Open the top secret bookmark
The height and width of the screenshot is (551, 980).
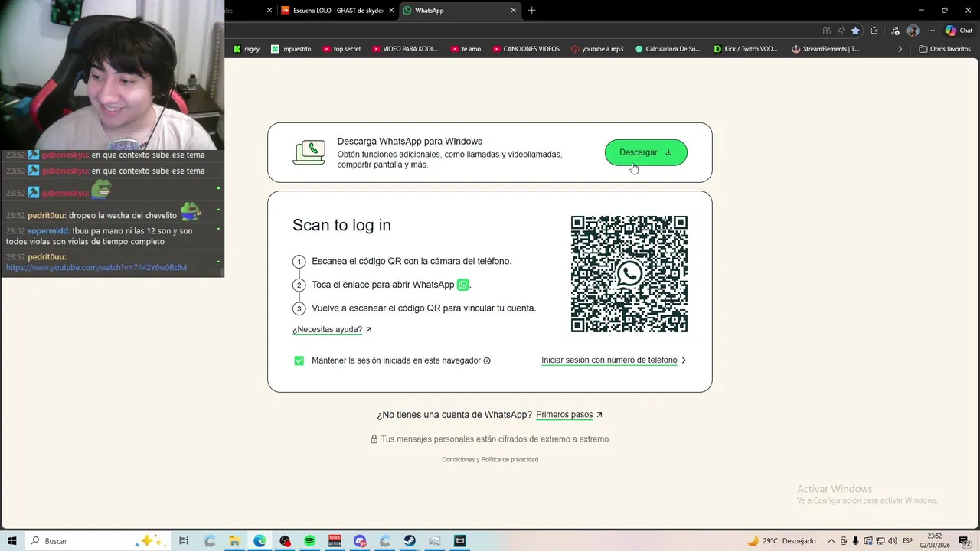[341, 49]
